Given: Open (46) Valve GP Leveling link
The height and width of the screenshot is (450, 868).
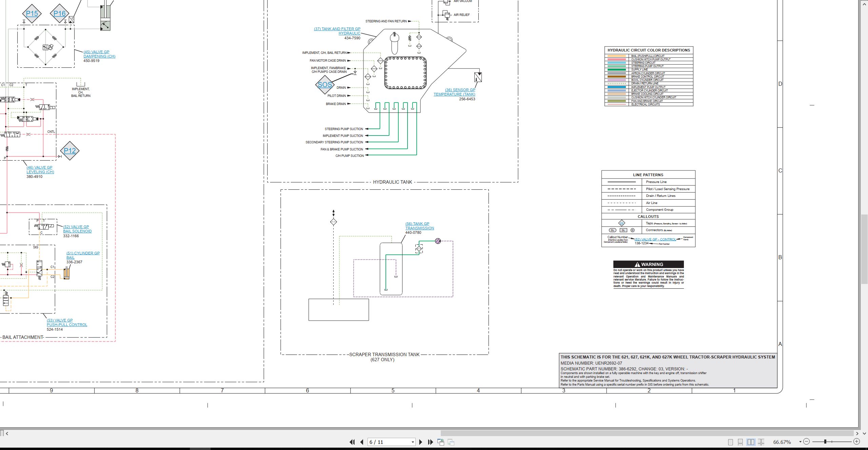Looking at the screenshot, I should pyautogui.click(x=40, y=170).
